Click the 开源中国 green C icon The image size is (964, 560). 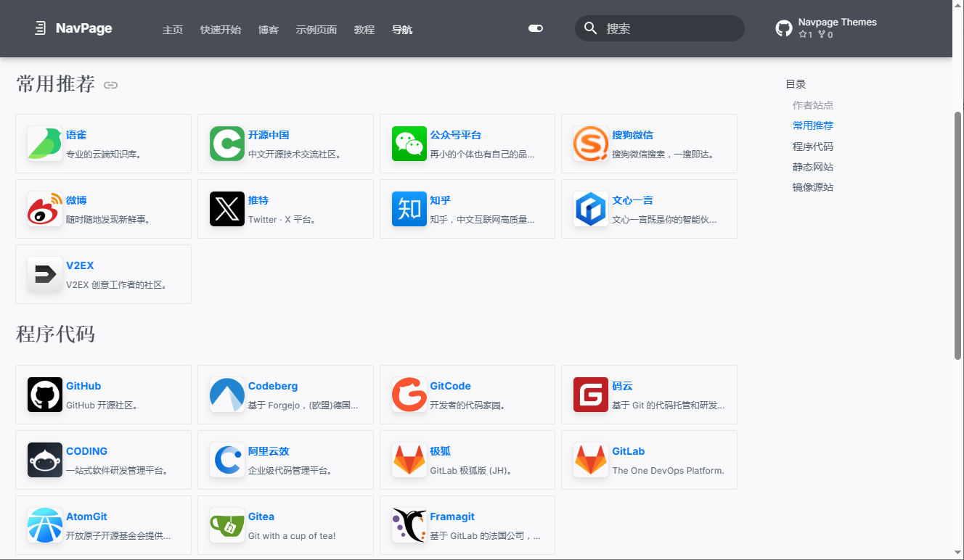click(227, 144)
